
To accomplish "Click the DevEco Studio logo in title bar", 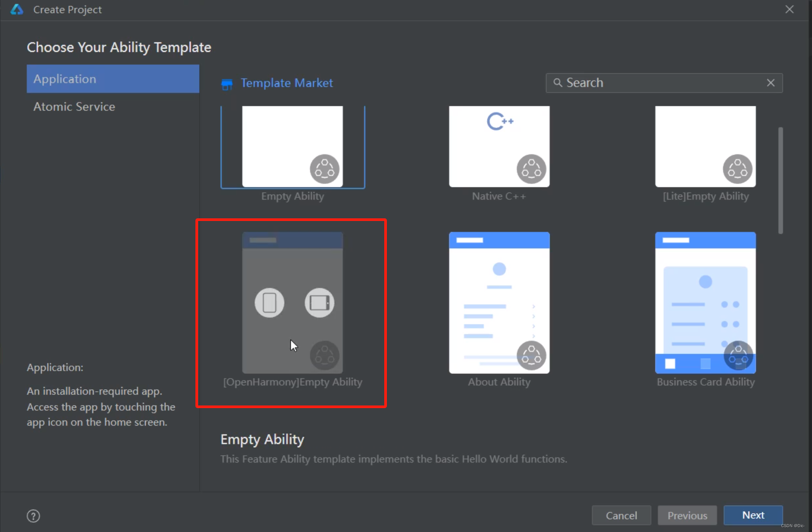I will [x=17, y=9].
